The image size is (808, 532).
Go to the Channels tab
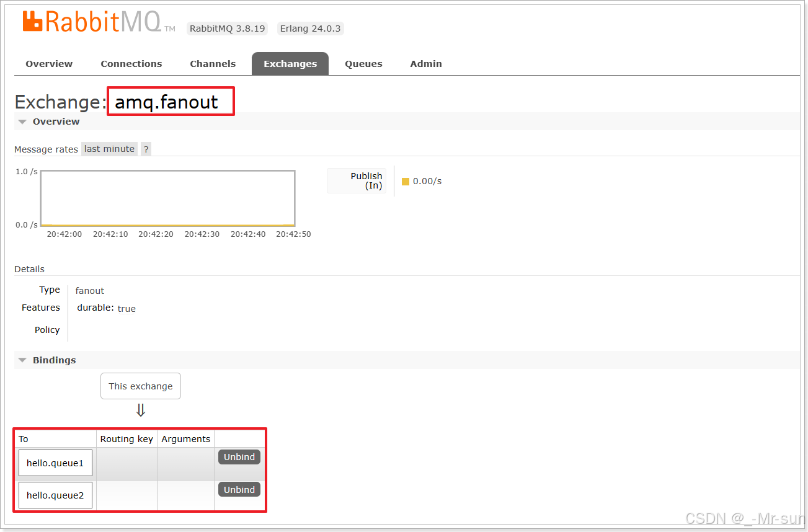pyautogui.click(x=213, y=64)
